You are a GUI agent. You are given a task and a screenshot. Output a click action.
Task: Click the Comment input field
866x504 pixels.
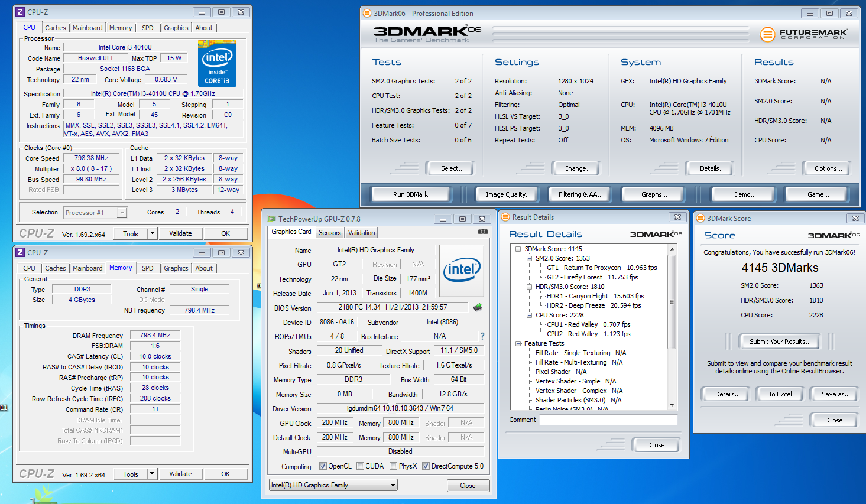pos(608,420)
